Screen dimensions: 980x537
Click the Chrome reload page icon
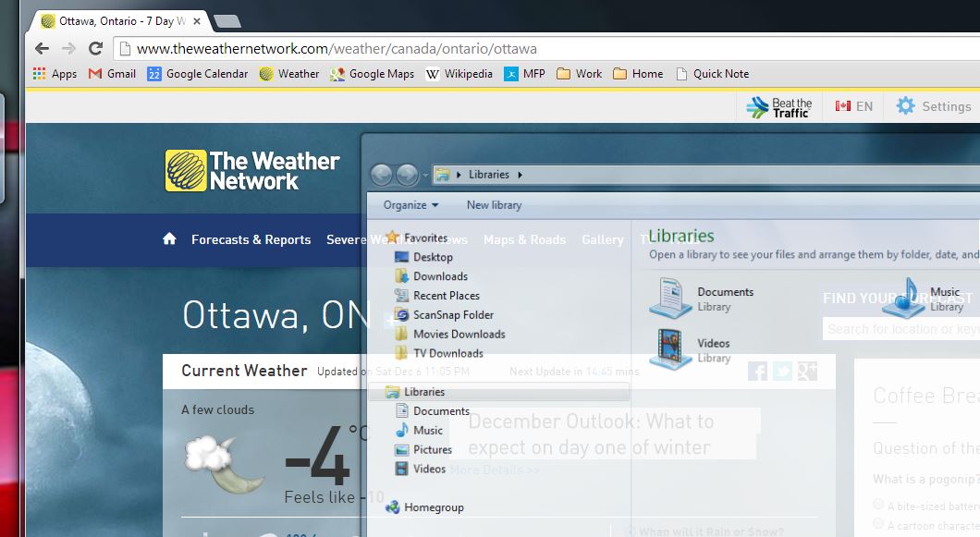95,49
